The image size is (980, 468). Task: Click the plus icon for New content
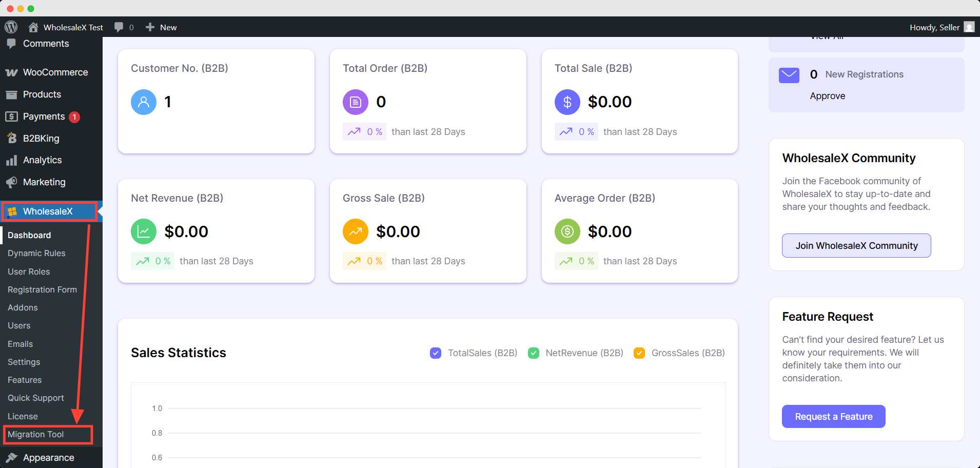click(x=150, y=27)
